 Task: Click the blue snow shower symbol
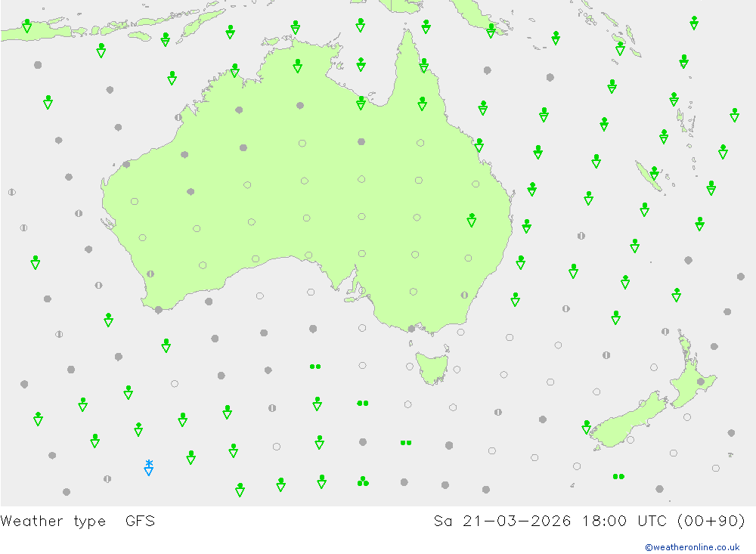tap(149, 467)
